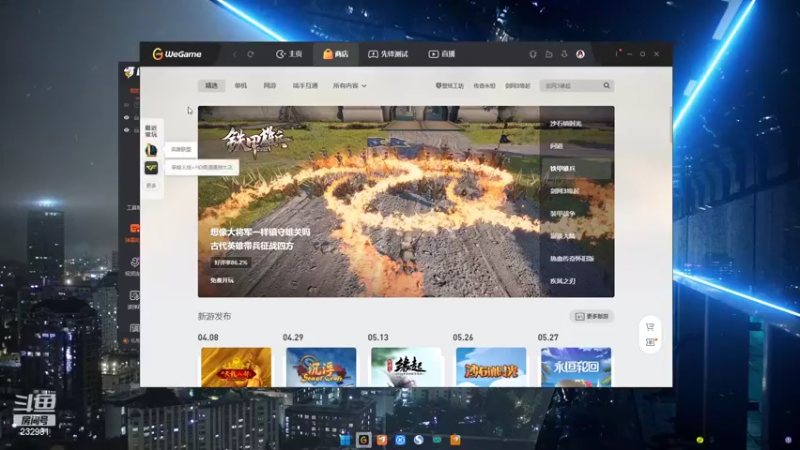Open the 先锋测试 tab
800x450 pixels.
(388, 54)
